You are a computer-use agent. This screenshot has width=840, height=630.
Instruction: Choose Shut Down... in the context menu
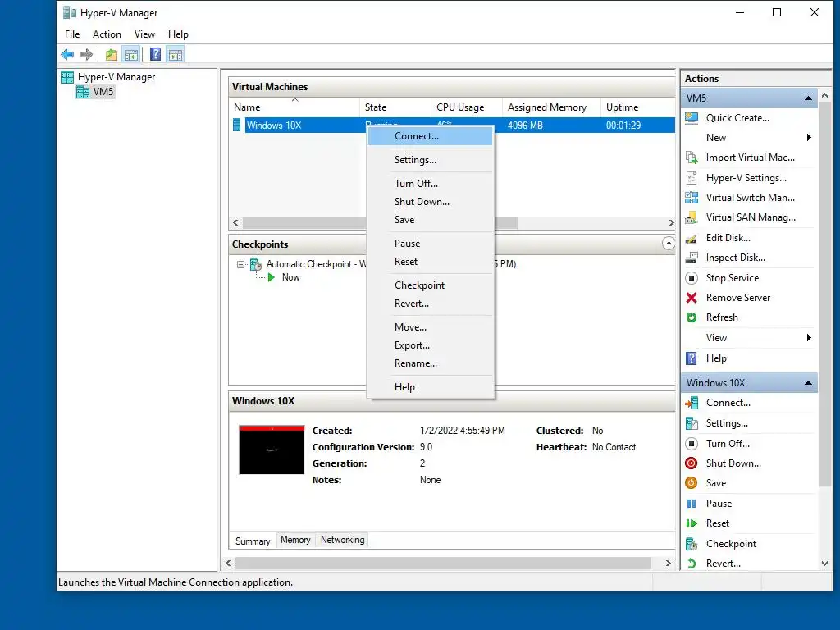pyautogui.click(x=430, y=202)
